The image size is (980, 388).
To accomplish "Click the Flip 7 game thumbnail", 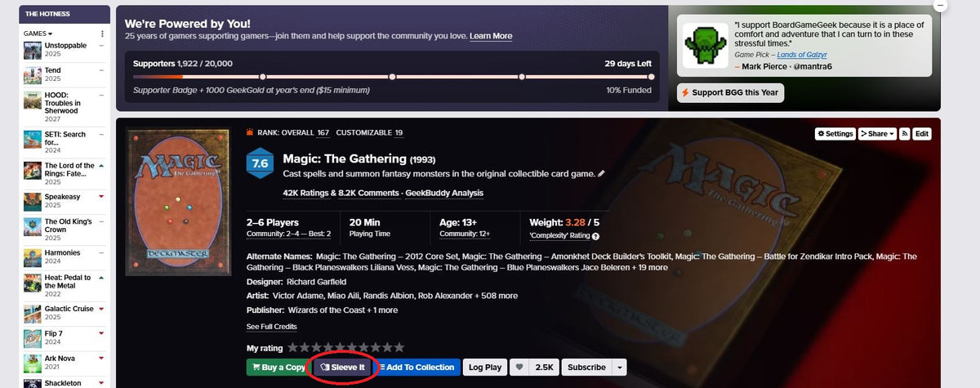I will (x=33, y=339).
